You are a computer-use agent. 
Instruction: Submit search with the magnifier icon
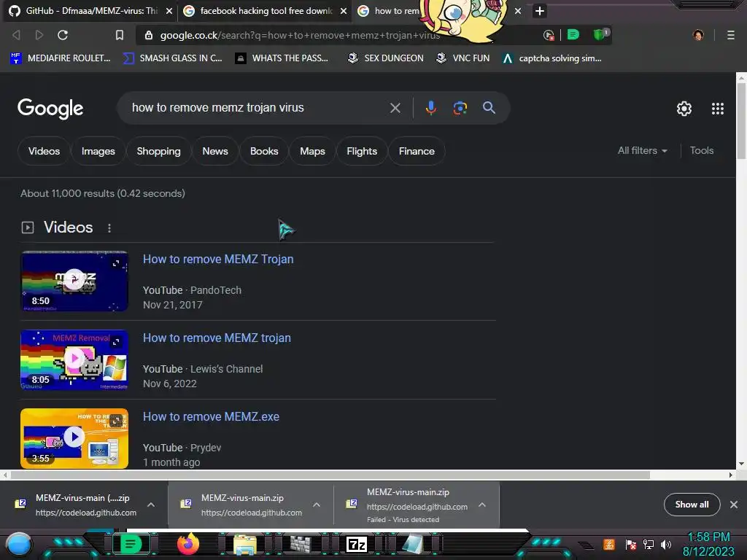(x=489, y=108)
